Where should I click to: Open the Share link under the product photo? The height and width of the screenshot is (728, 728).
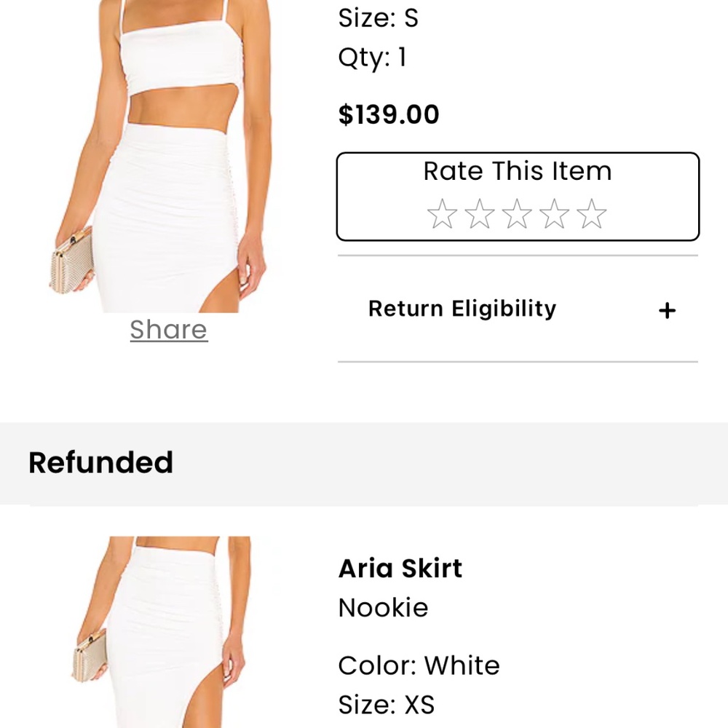coord(167,330)
